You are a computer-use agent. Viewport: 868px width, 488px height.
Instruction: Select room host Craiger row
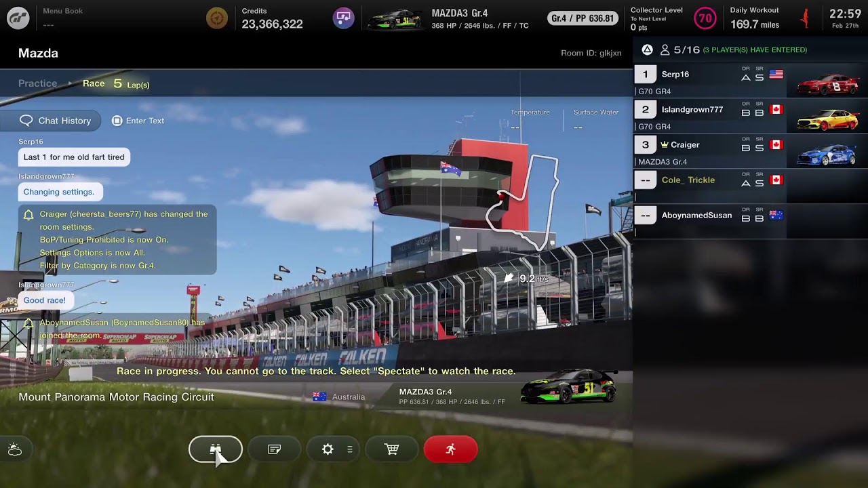751,151
